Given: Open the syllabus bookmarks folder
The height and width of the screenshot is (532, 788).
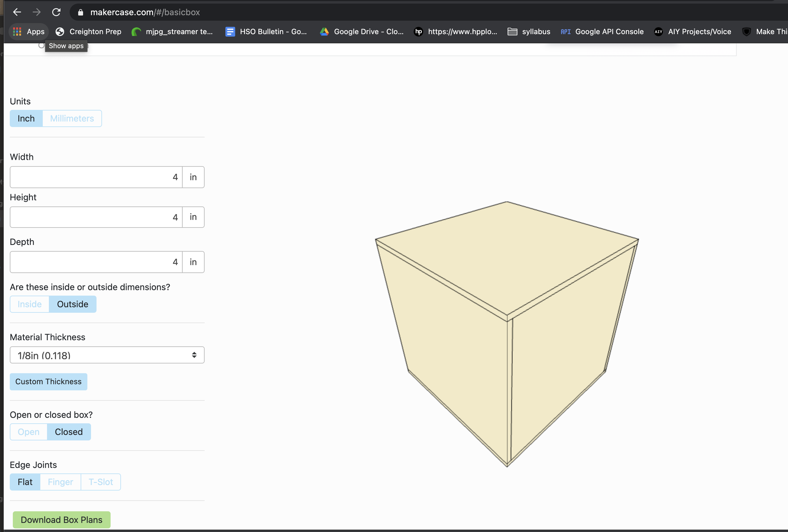Looking at the screenshot, I should click(529, 32).
